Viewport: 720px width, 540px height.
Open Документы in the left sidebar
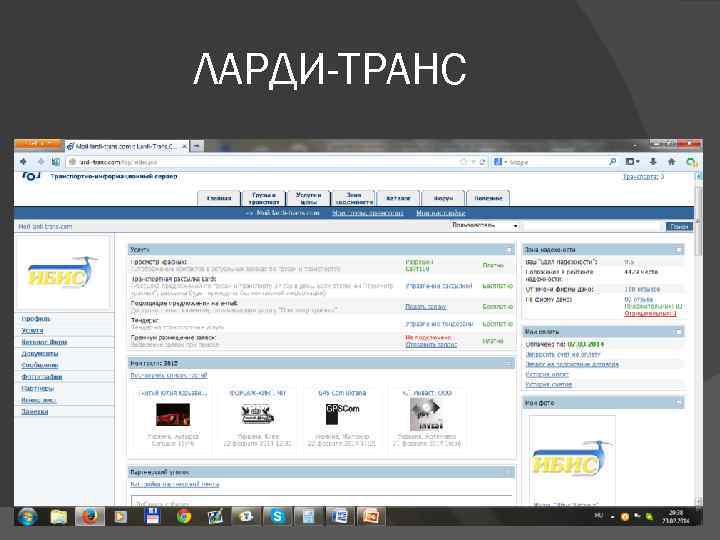[x=39, y=354]
